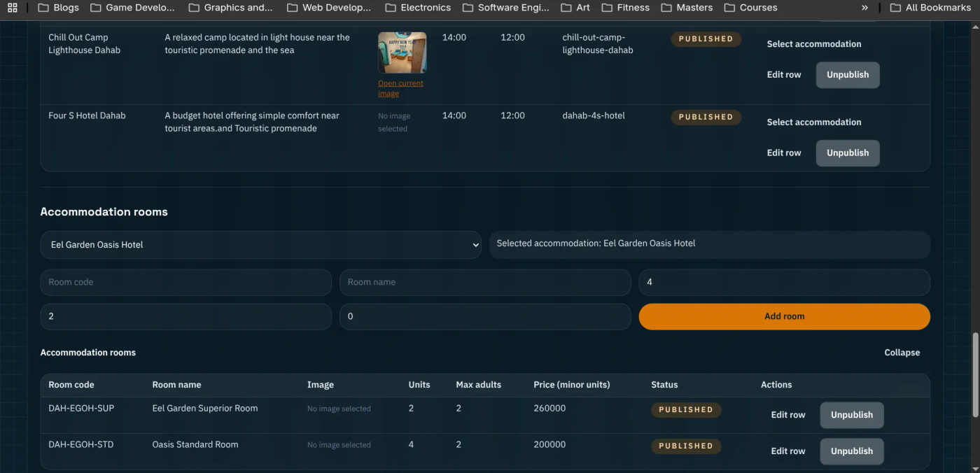This screenshot has height=473, width=980.
Task: Click the price value 200000
Action: [x=549, y=445]
